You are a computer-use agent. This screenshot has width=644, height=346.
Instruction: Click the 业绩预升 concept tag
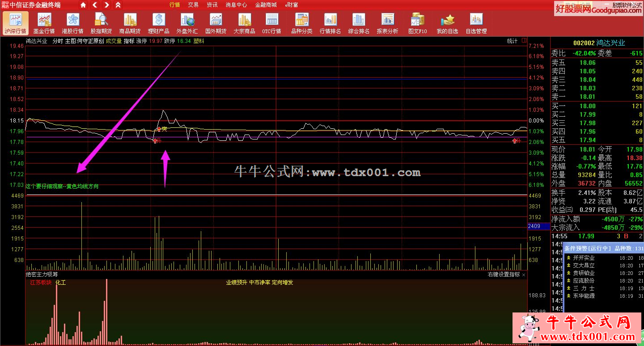[236, 283]
